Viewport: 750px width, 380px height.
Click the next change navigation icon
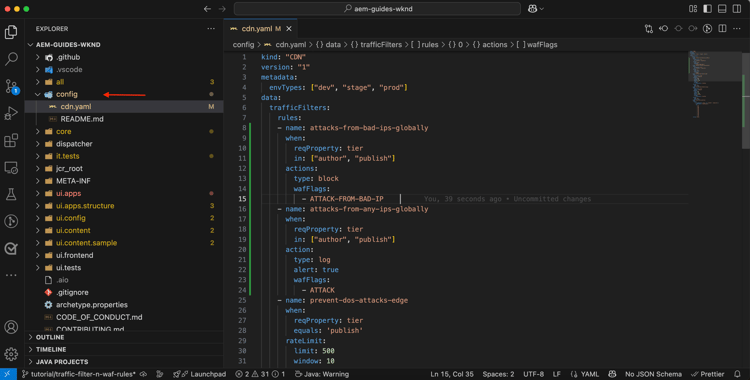693,29
